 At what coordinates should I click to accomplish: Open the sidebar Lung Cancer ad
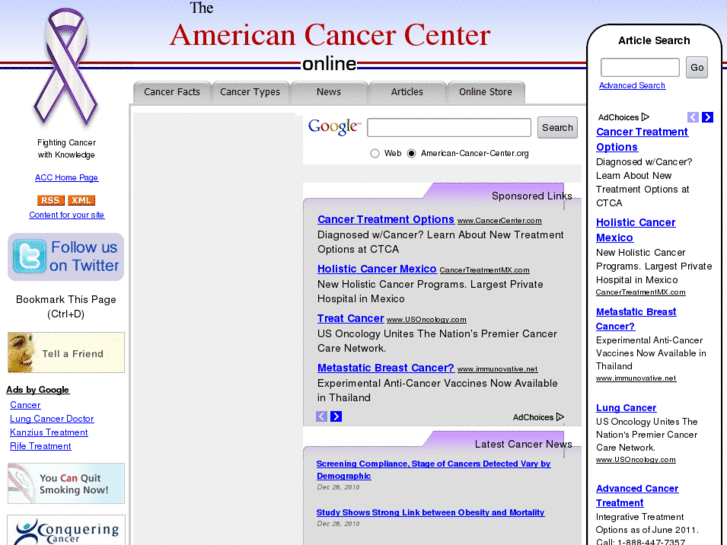pos(626,408)
